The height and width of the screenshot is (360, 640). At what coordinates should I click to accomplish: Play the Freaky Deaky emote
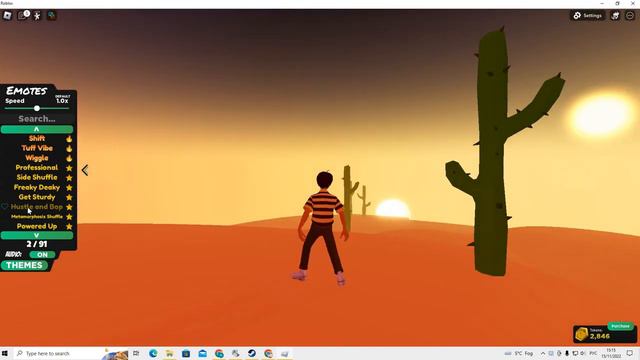pyautogui.click(x=37, y=187)
